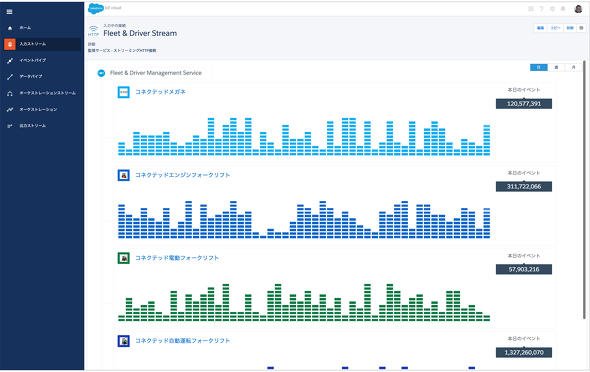Open the user avatar profile menu
The image size is (590, 372).
(x=578, y=9)
